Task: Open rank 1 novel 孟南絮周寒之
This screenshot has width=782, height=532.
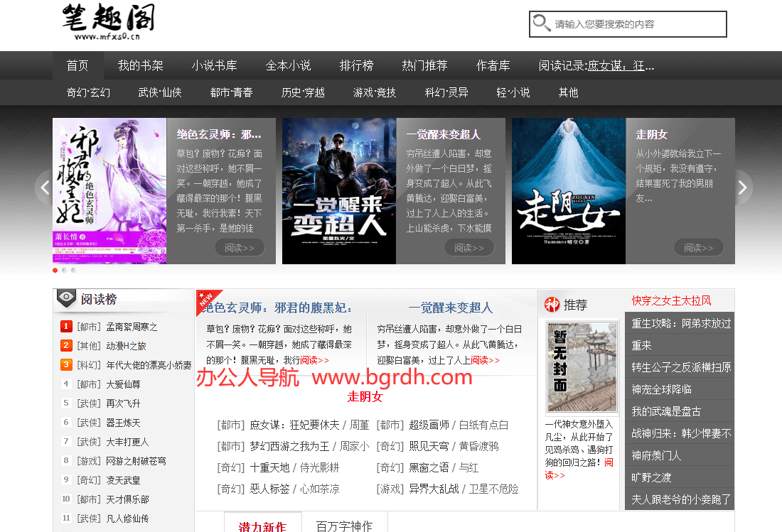Action: (131, 327)
